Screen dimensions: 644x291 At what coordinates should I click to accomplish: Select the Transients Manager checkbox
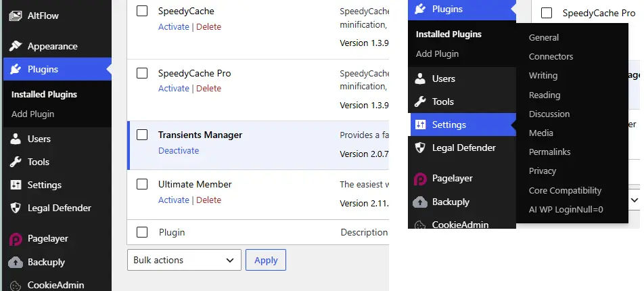coord(142,135)
